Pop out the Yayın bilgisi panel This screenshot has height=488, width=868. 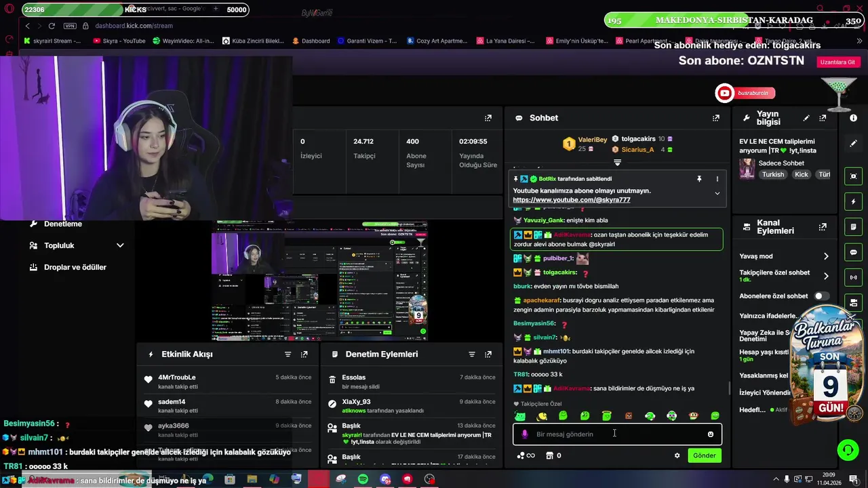tap(823, 118)
